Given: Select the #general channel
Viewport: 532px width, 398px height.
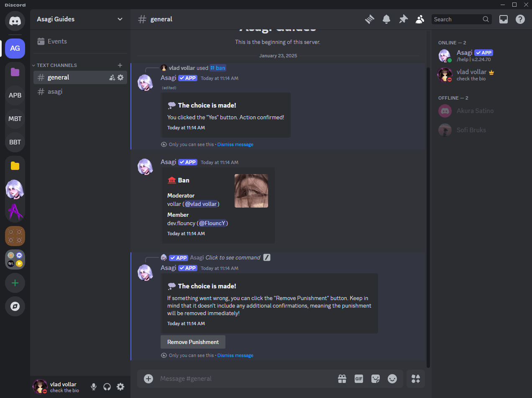Looking at the screenshot, I should click(x=80, y=77).
